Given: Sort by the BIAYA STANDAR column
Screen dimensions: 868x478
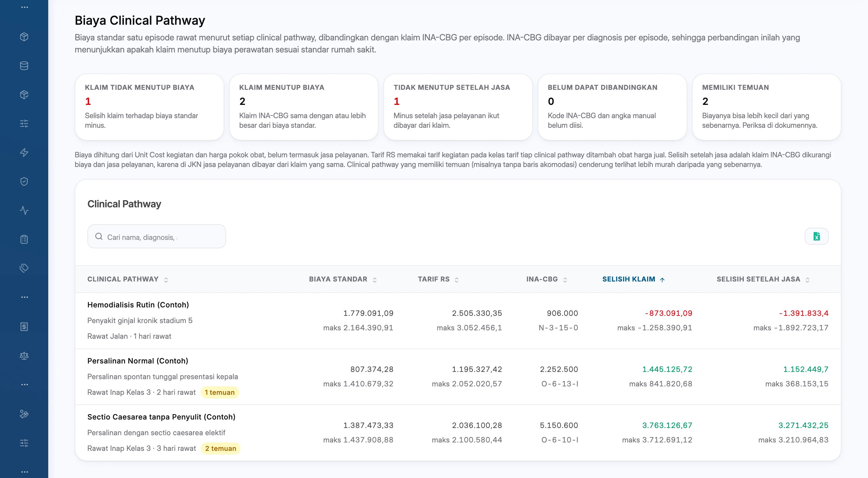Looking at the screenshot, I should click(x=343, y=279).
